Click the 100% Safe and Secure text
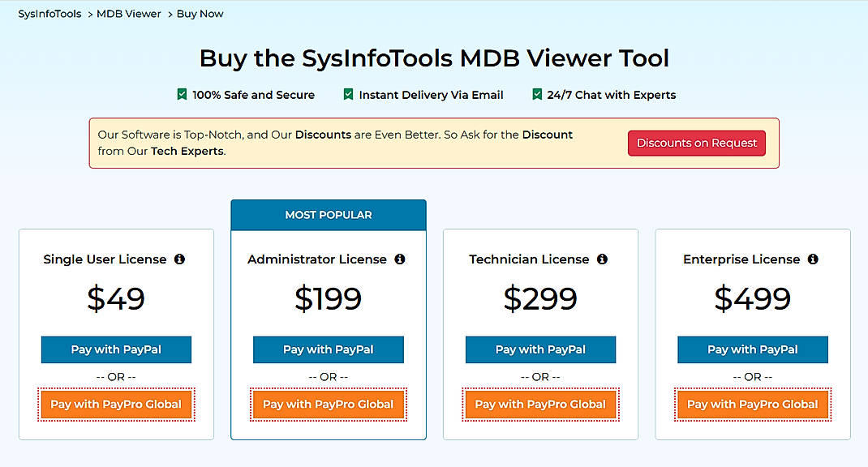868x467 pixels. click(x=254, y=95)
